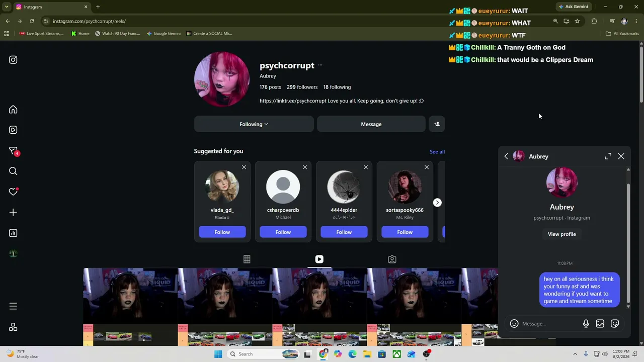Click the add-person similar accounts button

tap(437, 124)
